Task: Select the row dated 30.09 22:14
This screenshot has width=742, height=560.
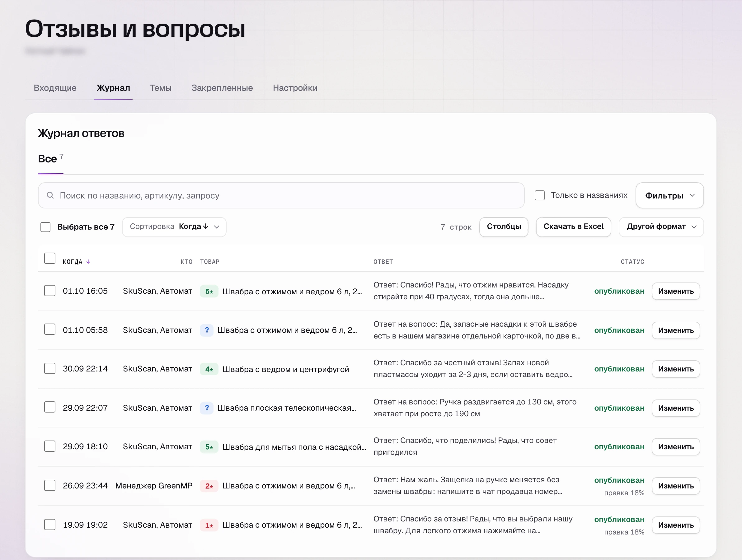Action: click(x=50, y=369)
